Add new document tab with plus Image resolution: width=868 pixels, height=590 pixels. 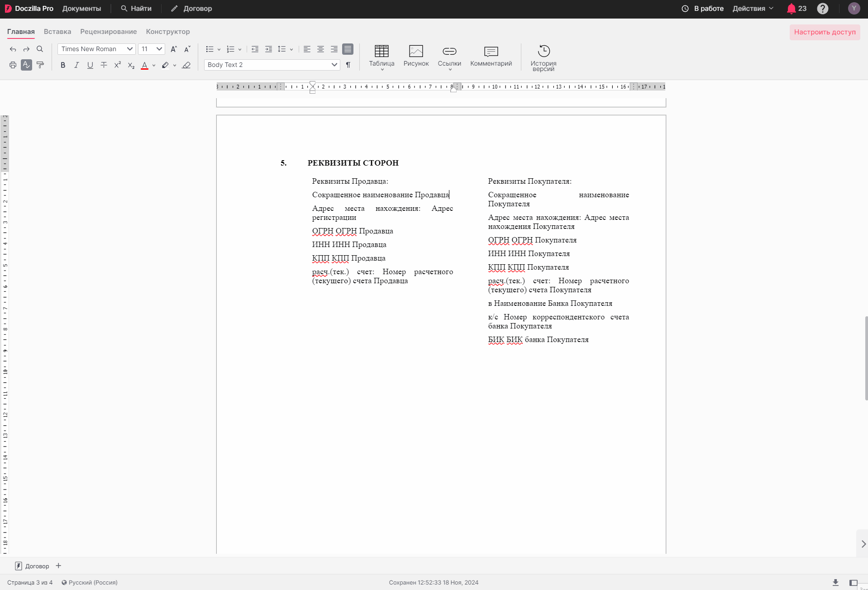pos(58,566)
